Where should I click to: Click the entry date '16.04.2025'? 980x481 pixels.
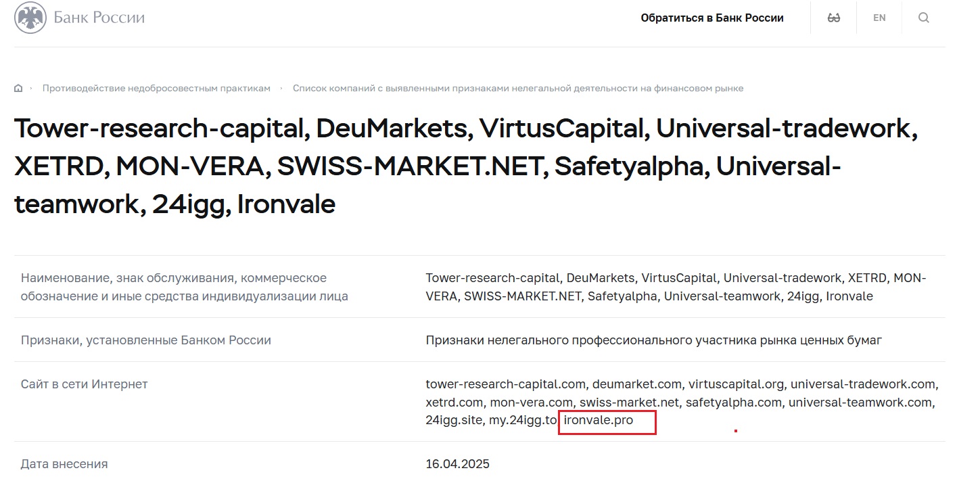pos(457,464)
